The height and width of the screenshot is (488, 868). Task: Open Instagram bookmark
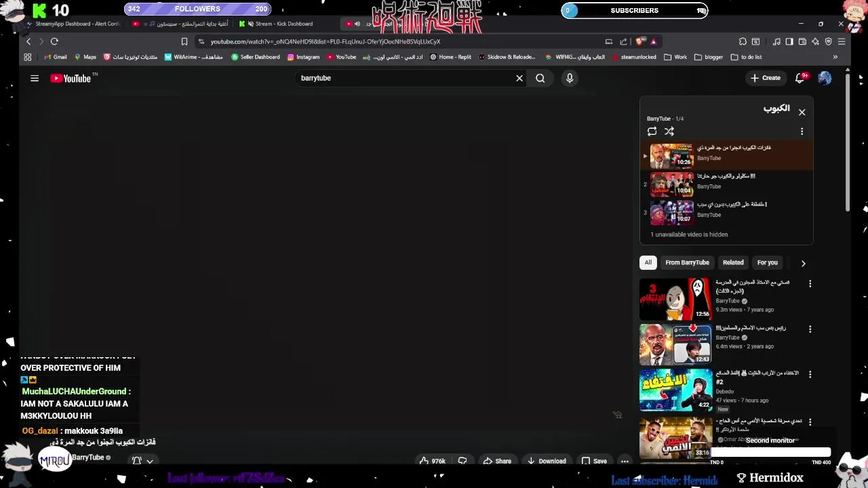click(303, 57)
